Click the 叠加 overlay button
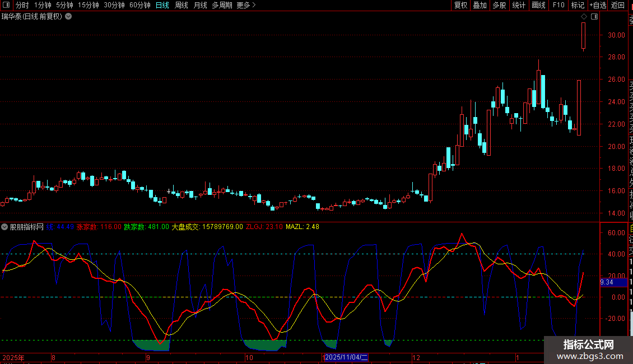This screenshot has width=633, height=364. [480, 5]
